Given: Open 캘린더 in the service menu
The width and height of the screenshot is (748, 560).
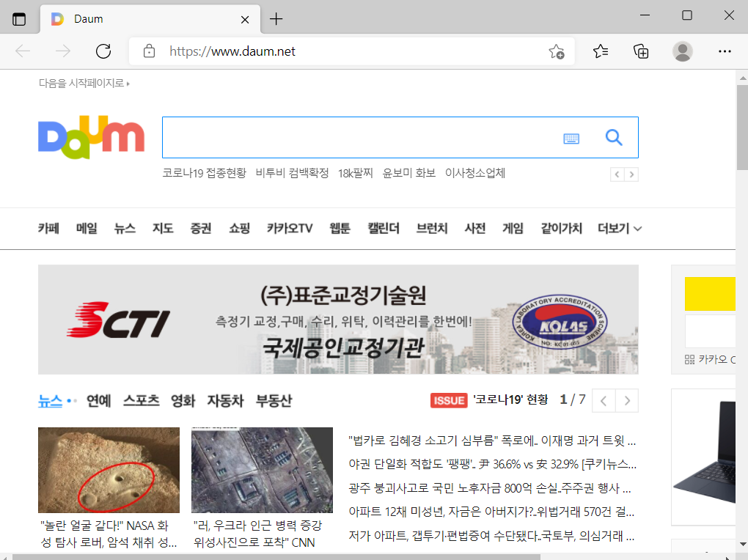Looking at the screenshot, I should 384,229.
